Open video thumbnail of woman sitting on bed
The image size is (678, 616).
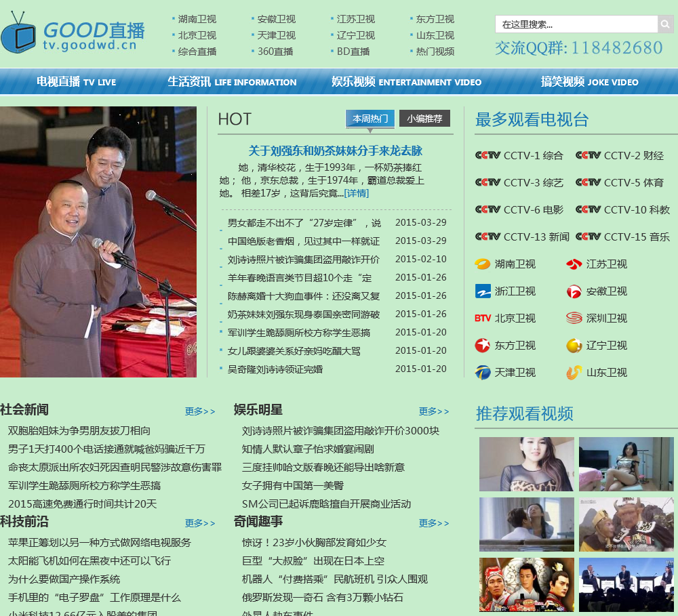click(x=626, y=464)
